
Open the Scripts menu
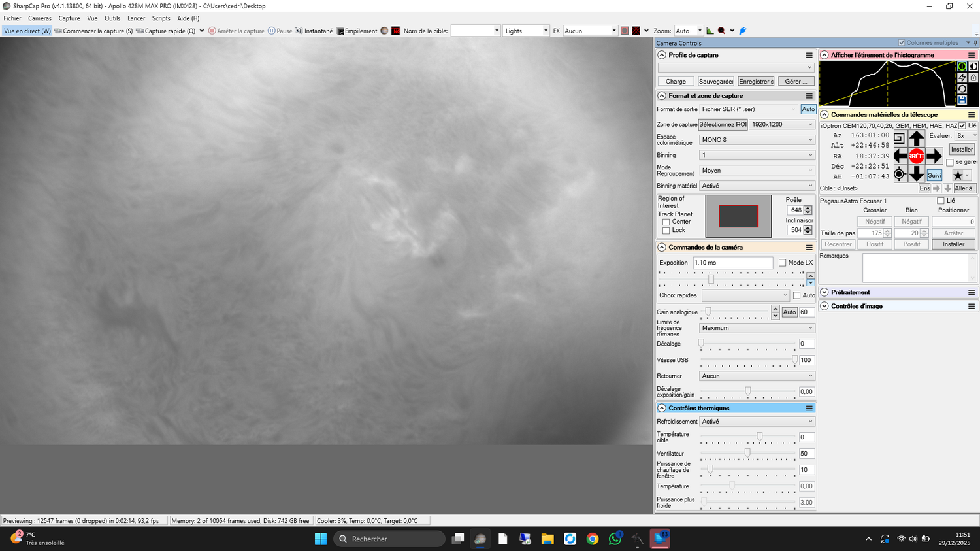[161, 18]
